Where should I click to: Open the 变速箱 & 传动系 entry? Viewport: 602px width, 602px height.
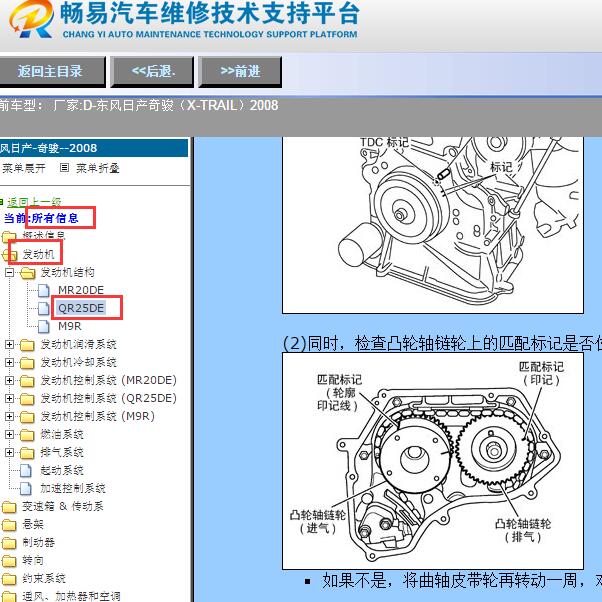click(x=63, y=507)
